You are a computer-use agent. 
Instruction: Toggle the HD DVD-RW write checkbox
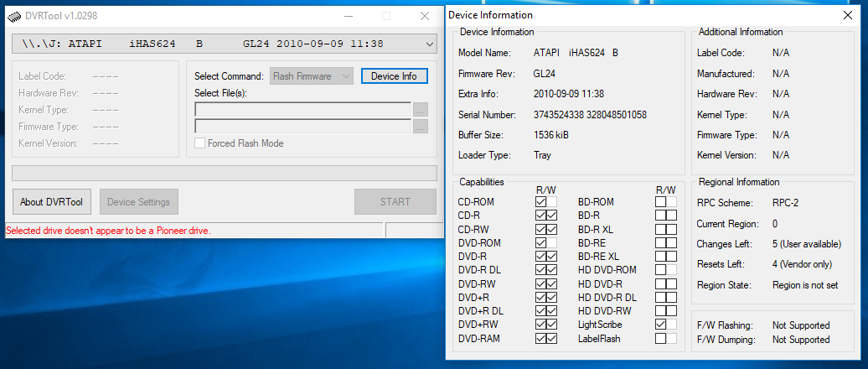[671, 311]
